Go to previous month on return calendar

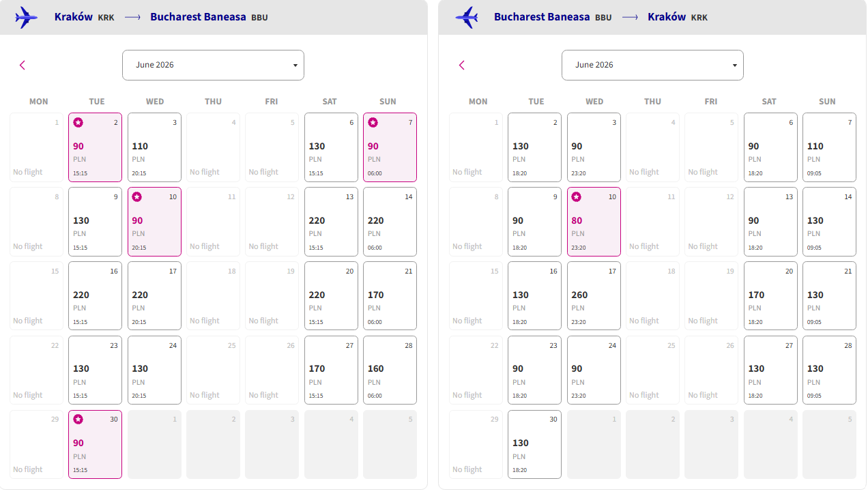[x=462, y=65]
